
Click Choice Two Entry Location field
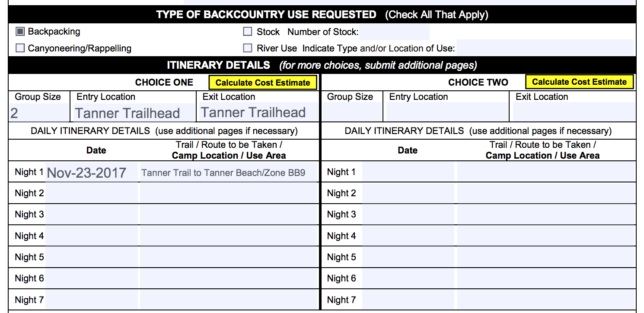(x=446, y=112)
